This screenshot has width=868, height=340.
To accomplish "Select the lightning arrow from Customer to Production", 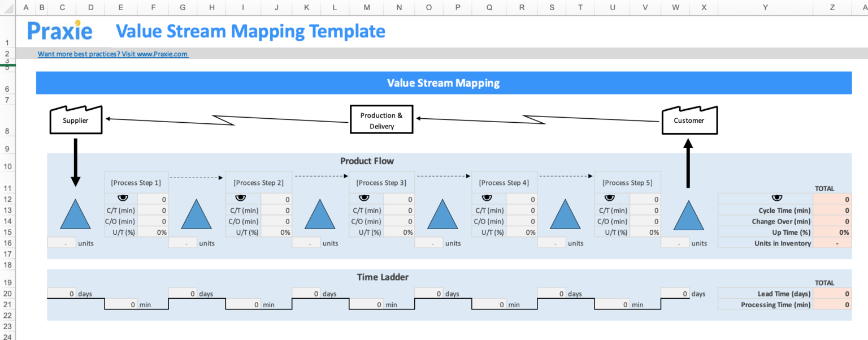I will coord(539,119).
